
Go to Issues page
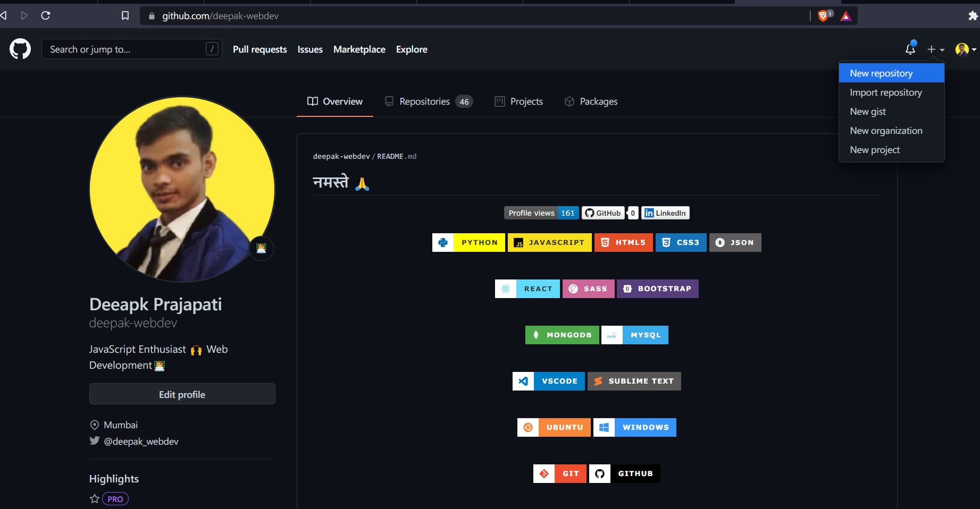coord(310,49)
